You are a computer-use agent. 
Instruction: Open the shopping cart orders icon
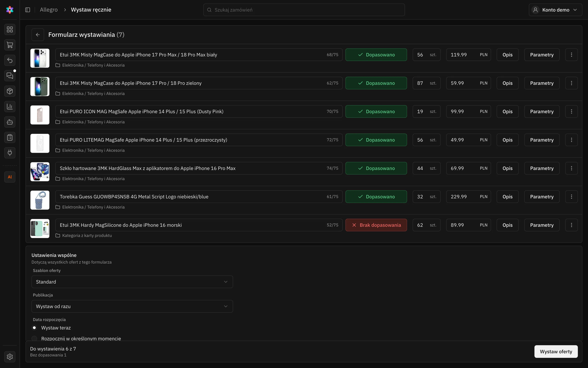click(x=10, y=45)
